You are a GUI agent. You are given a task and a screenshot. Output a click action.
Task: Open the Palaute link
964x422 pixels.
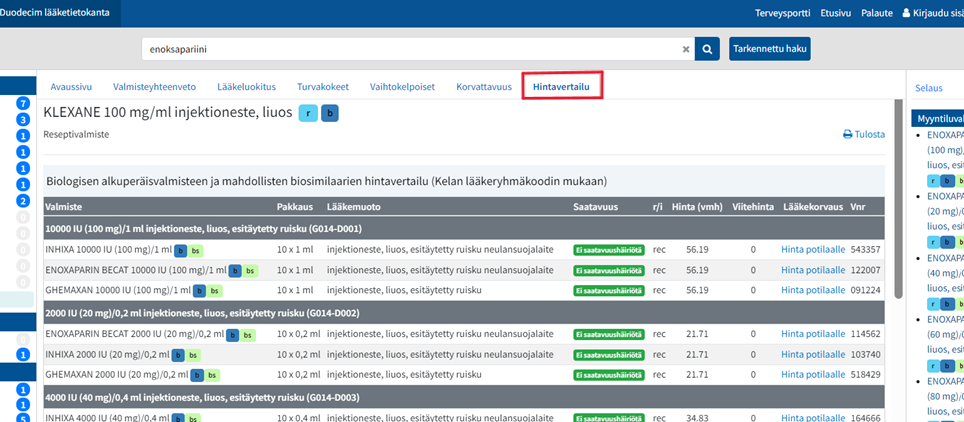877,13
